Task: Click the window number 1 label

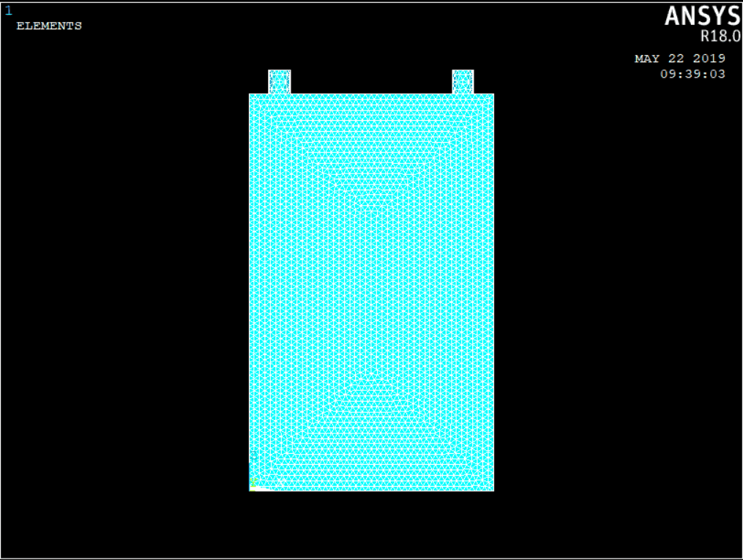Action: click(9, 11)
